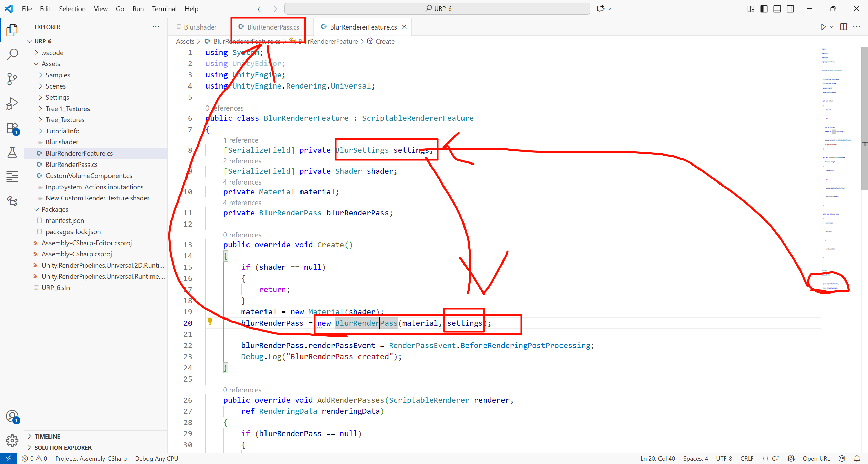The image size is (868, 464).
Task: Close the BlurRendererFeature.cs tab
Action: pyautogui.click(x=404, y=27)
